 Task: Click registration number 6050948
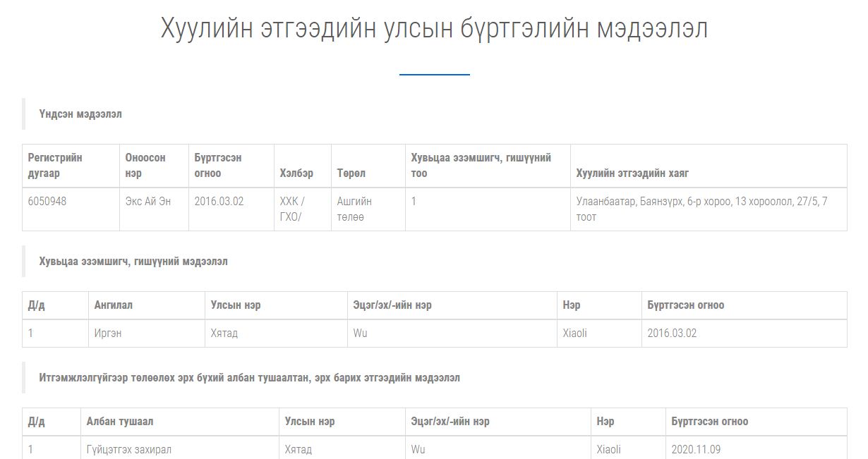point(47,202)
